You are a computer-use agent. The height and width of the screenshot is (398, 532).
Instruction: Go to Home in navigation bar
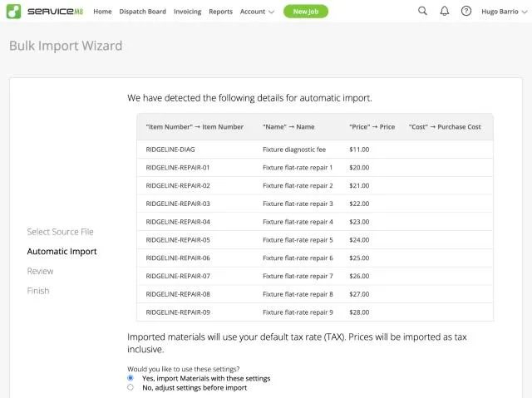pos(102,12)
